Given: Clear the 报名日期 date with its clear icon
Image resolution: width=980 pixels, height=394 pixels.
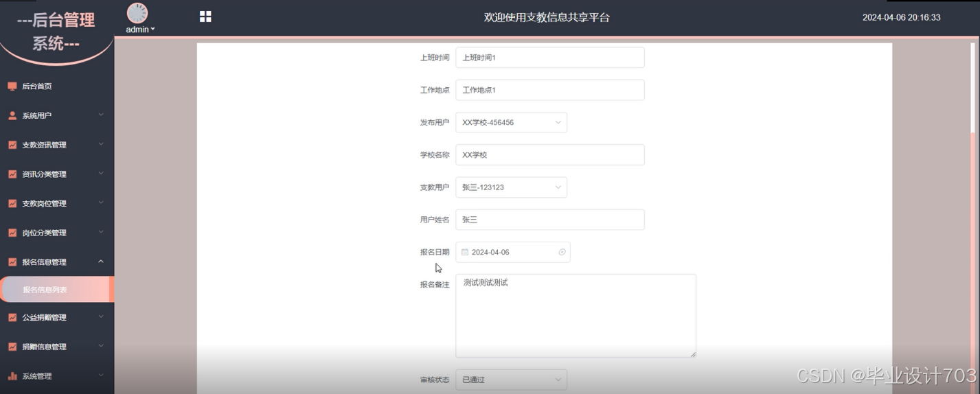Looking at the screenshot, I should [562, 253].
